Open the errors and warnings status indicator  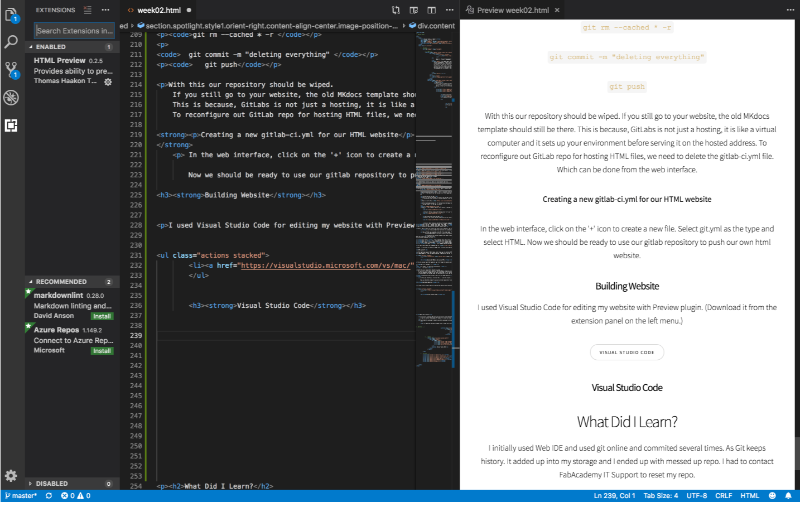pos(76,496)
